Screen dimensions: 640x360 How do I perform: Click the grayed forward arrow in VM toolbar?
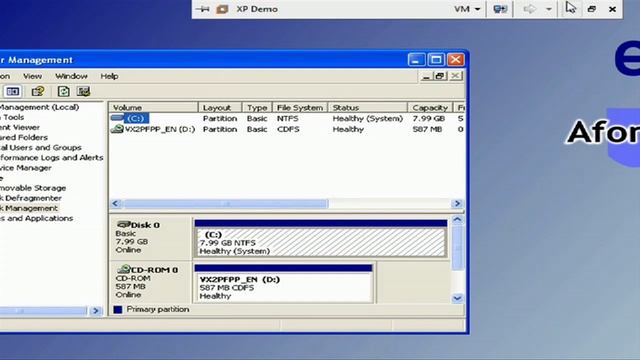[x=529, y=9]
